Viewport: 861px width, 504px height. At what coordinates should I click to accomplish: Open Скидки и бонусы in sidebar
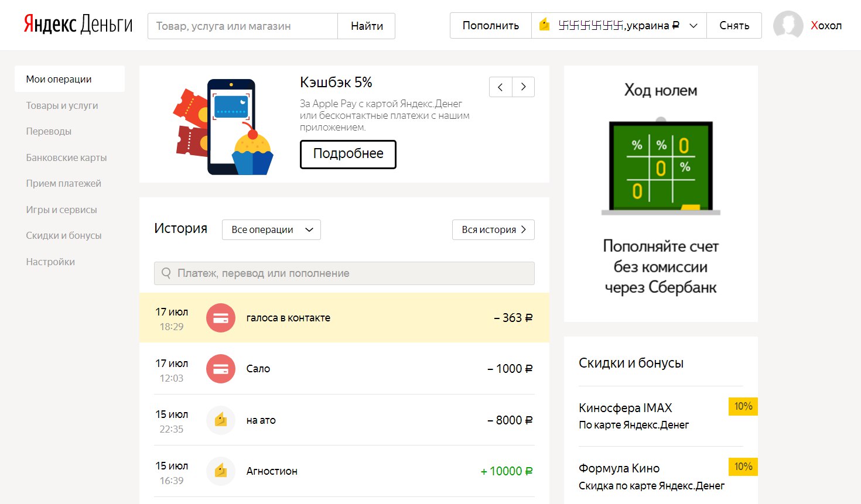(x=64, y=235)
